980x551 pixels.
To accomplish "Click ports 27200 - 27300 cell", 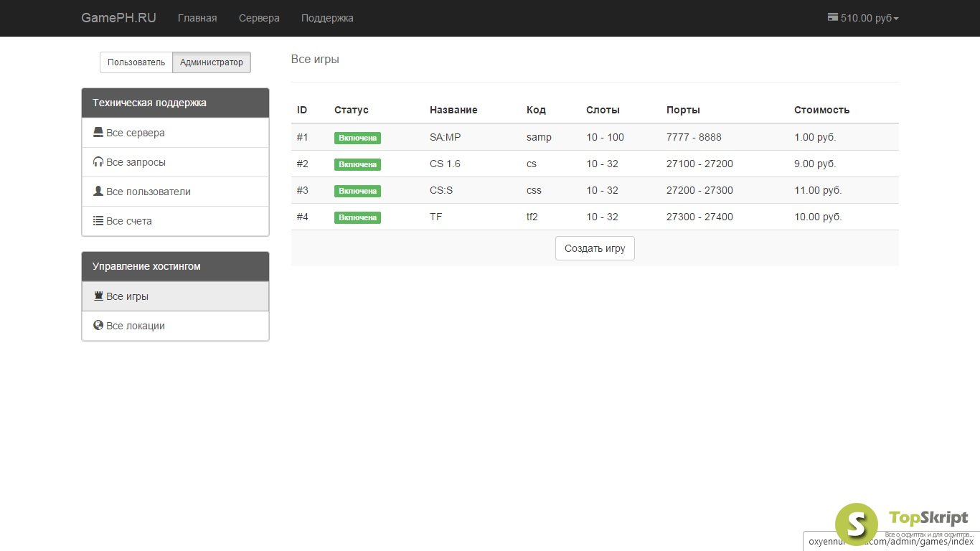I will (x=699, y=190).
